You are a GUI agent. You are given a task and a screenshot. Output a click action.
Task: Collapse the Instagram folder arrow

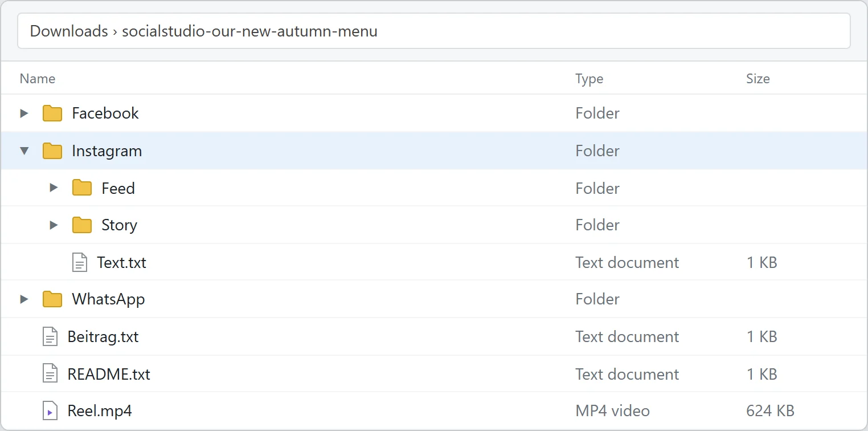[24, 151]
